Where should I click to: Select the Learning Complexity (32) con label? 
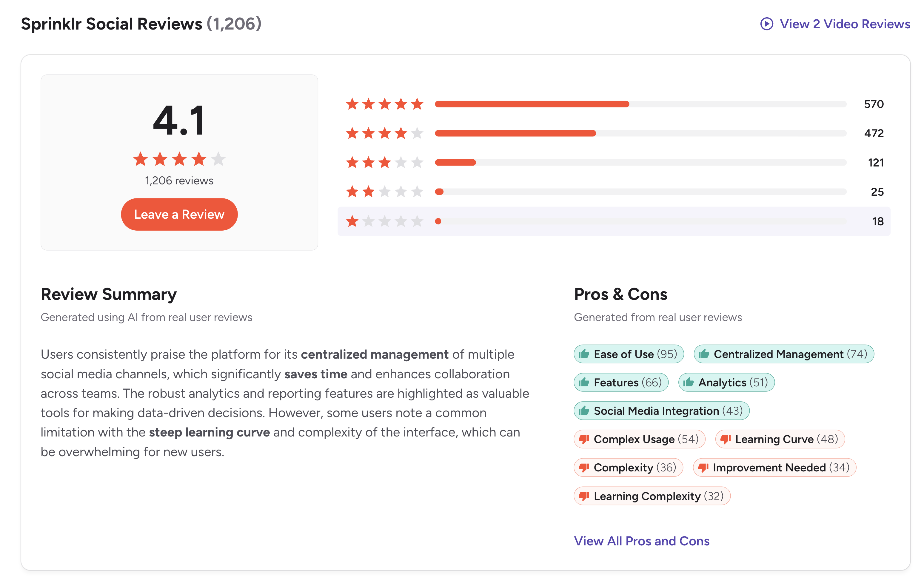point(652,496)
